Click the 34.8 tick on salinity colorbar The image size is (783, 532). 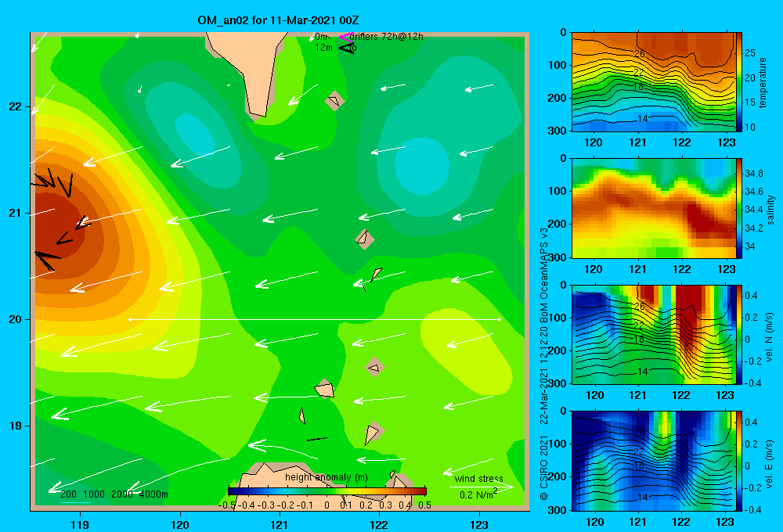(x=753, y=174)
